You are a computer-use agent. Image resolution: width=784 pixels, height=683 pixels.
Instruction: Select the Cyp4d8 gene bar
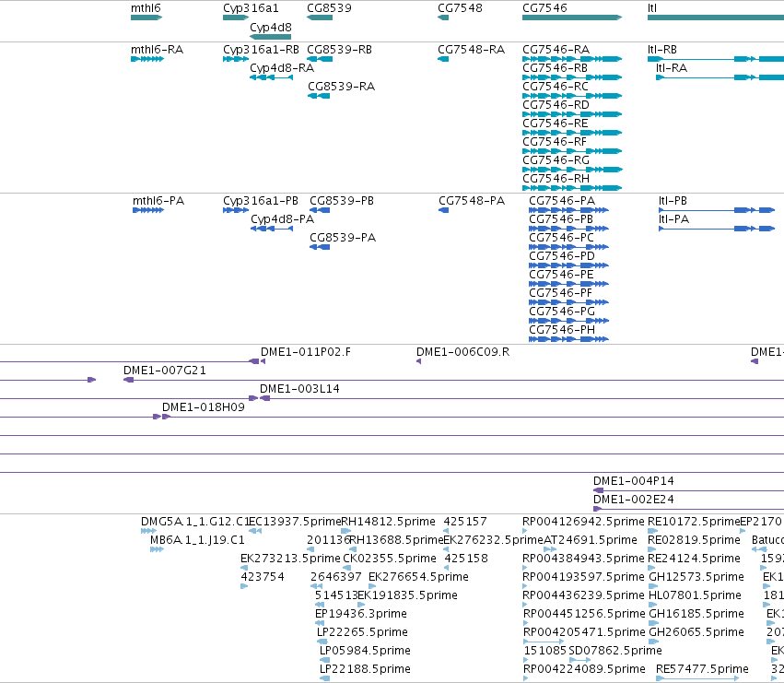[x=270, y=37]
